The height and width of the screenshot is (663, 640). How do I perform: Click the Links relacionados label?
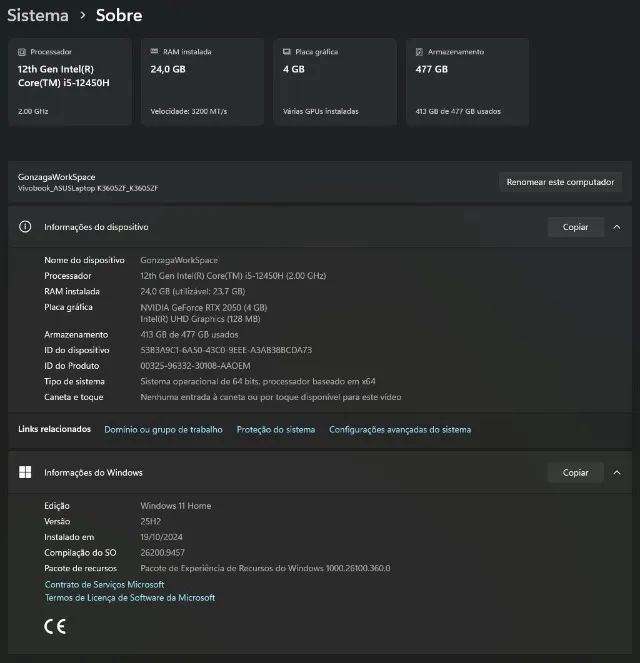[55, 429]
